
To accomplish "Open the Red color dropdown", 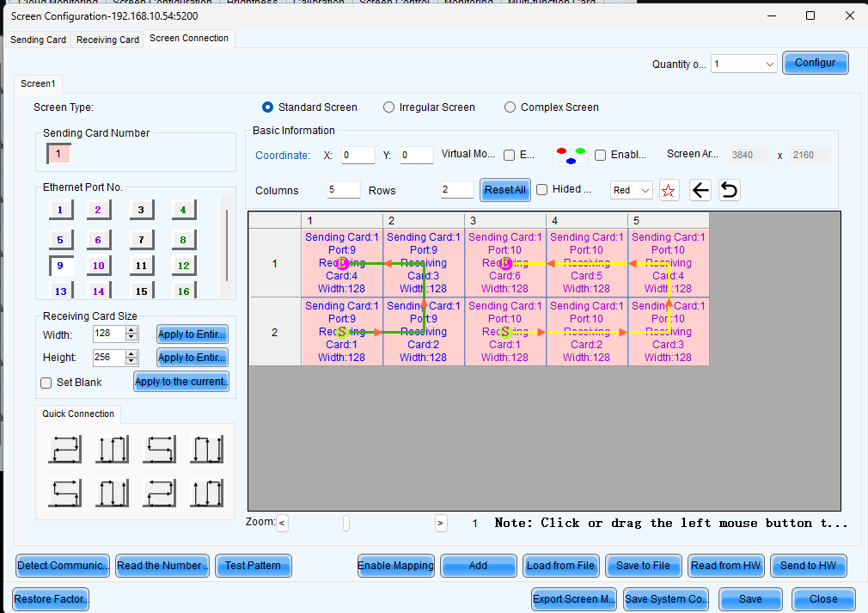I will click(631, 191).
